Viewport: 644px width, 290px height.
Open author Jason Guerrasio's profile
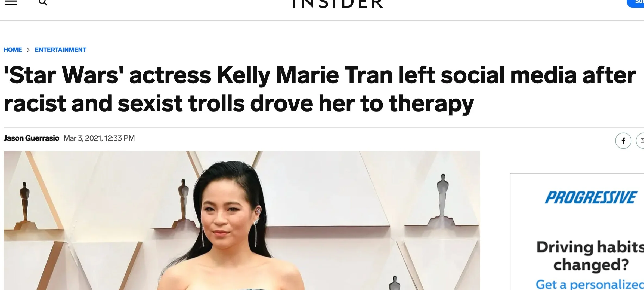pyautogui.click(x=31, y=138)
